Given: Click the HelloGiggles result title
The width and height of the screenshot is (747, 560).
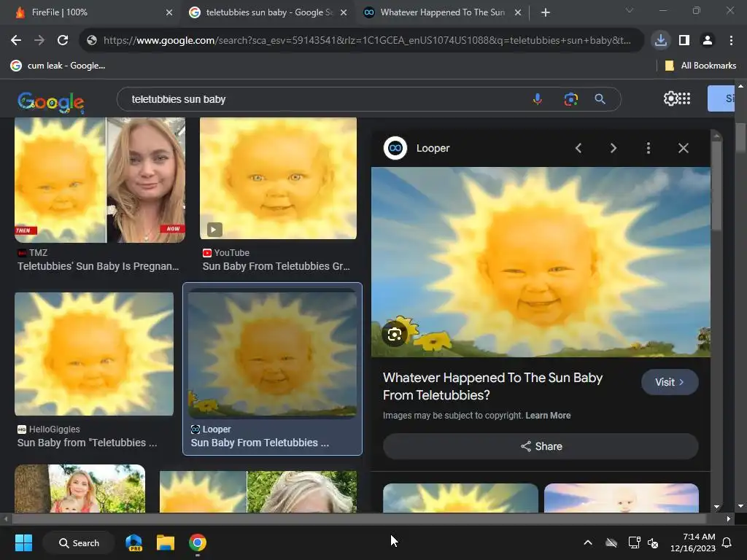Looking at the screenshot, I should (x=88, y=443).
